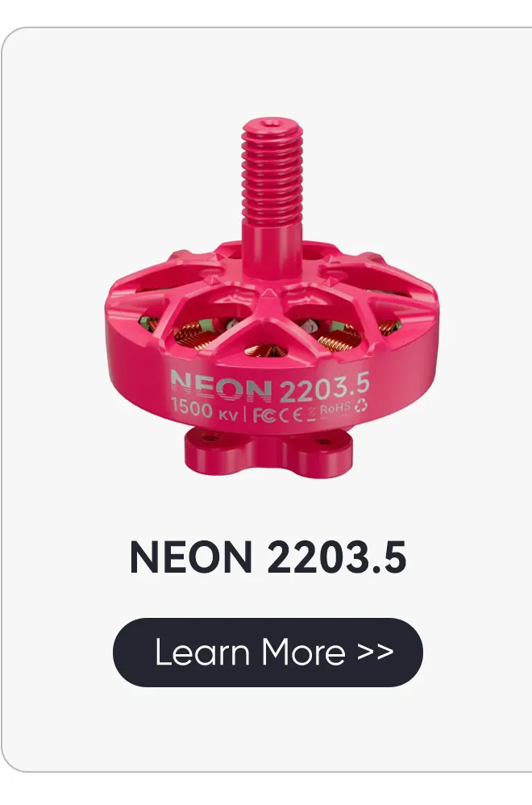This screenshot has width=532, height=805.
Task: Click the CE mark on the motor
Action: (x=291, y=414)
